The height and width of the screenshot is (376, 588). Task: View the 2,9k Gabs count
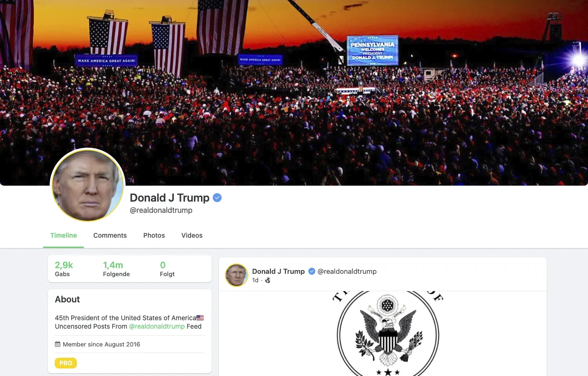64,269
